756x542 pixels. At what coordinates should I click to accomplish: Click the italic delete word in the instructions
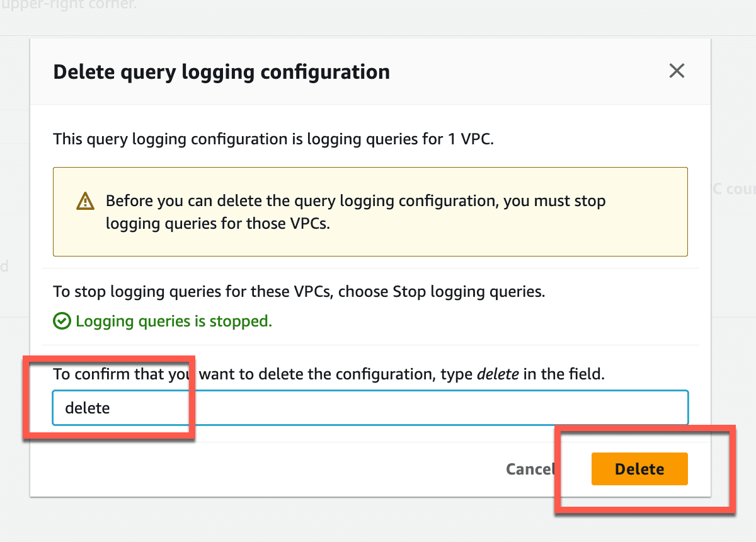498,374
